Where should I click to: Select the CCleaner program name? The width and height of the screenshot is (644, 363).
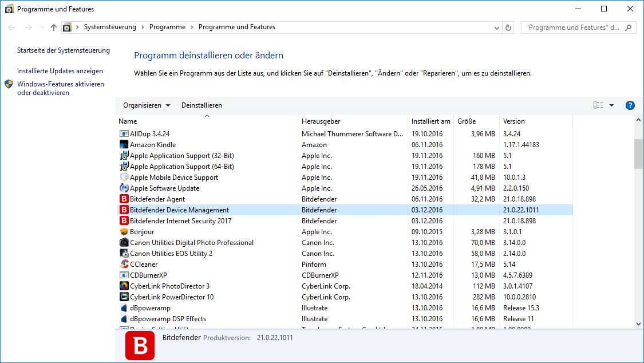pyautogui.click(x=144, y=265)
